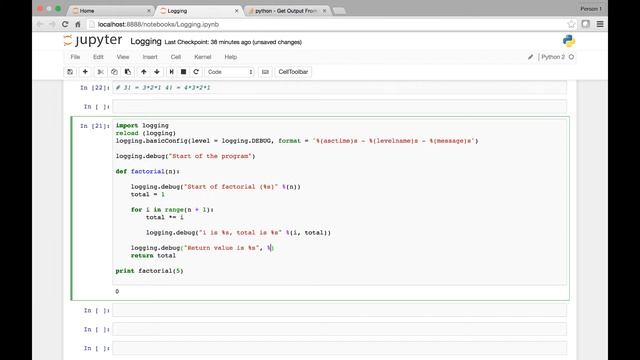The image size is (640, 360).
Task: Open the Cell menu
Action: pyautogui.click(x=176, y=57)
